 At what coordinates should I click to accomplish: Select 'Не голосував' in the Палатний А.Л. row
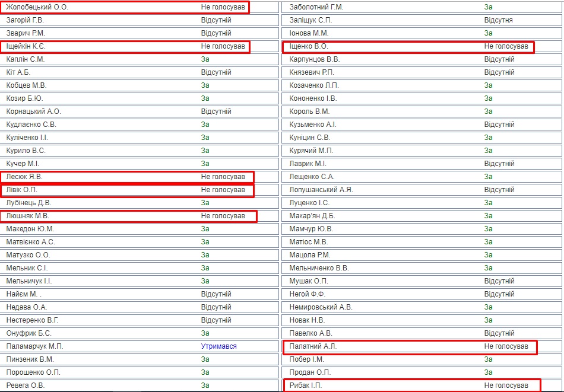[x=506, y=346]
